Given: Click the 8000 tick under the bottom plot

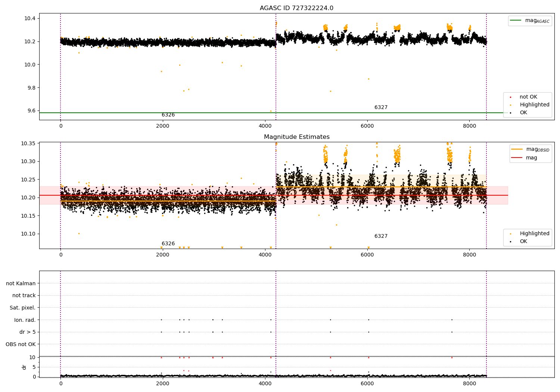Looking at the screenshot, I should (x=469, y=383).
